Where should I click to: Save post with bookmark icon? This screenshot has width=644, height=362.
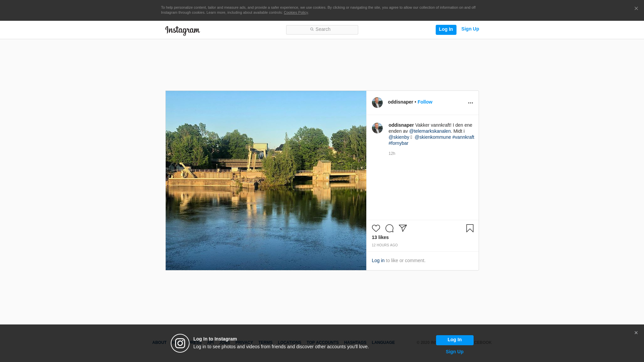tap(470, 228)
